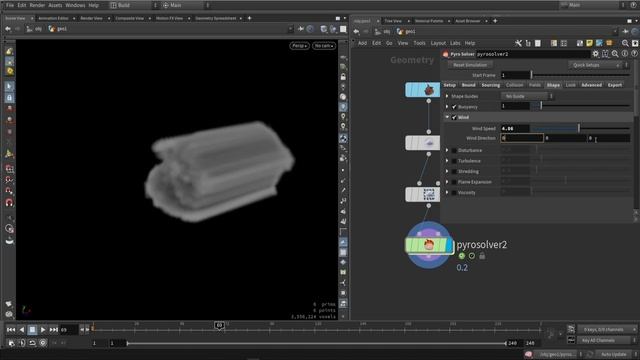This screenshot has width=640, height=360.
Task: Expand the Buoyancy section
Action: point(447,107)
